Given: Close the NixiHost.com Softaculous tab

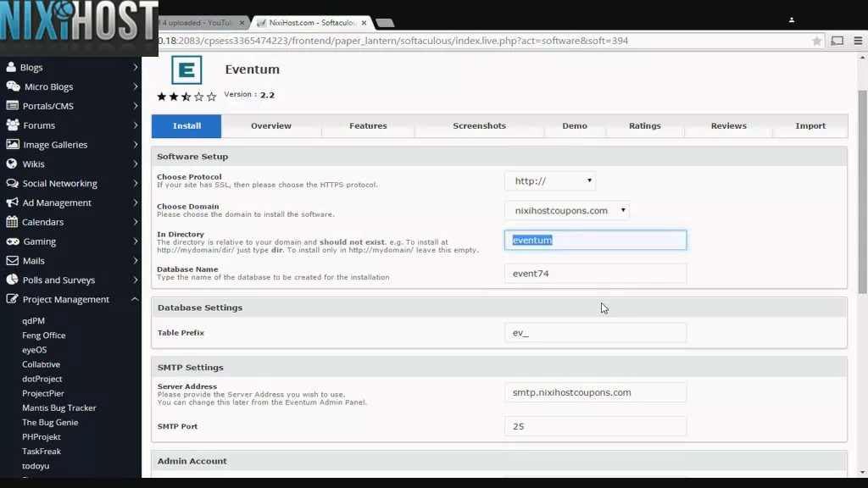Looking at the screenshot, I should coord(364,23).
